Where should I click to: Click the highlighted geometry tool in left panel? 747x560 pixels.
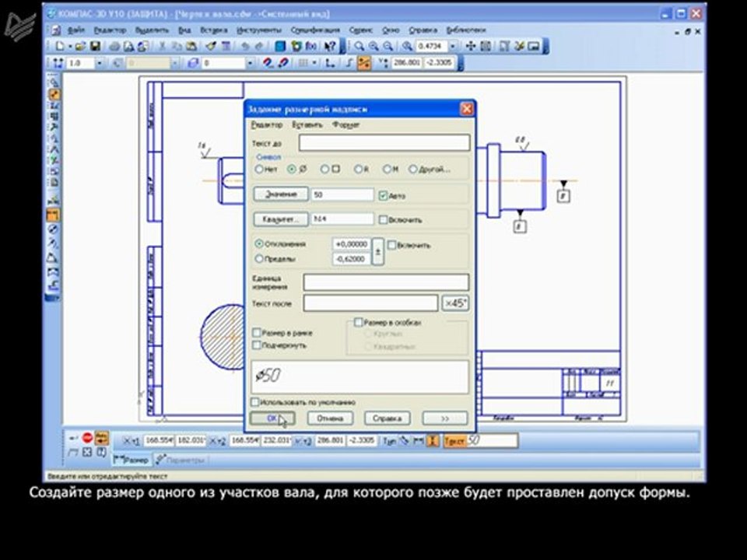(x=54, y=95)
